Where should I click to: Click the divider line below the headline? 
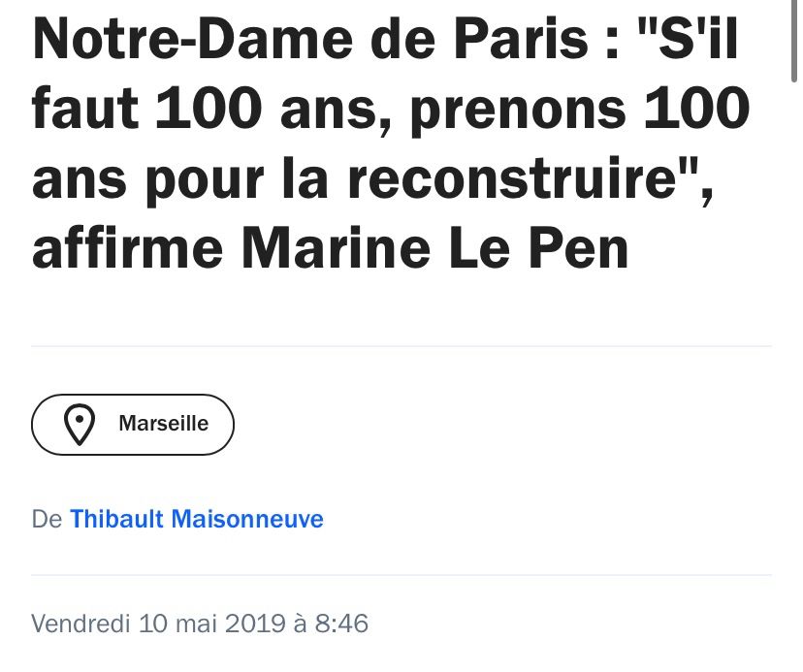401,346
